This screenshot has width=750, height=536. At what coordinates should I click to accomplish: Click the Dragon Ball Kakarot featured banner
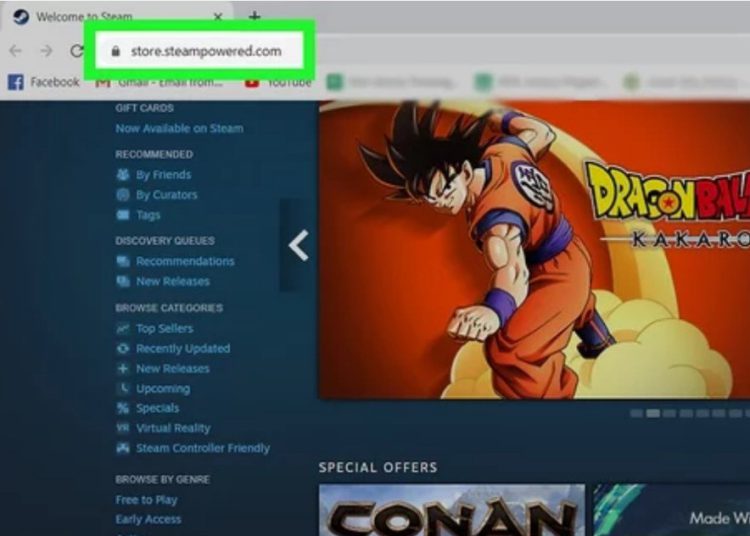click(x=533, y=250)
